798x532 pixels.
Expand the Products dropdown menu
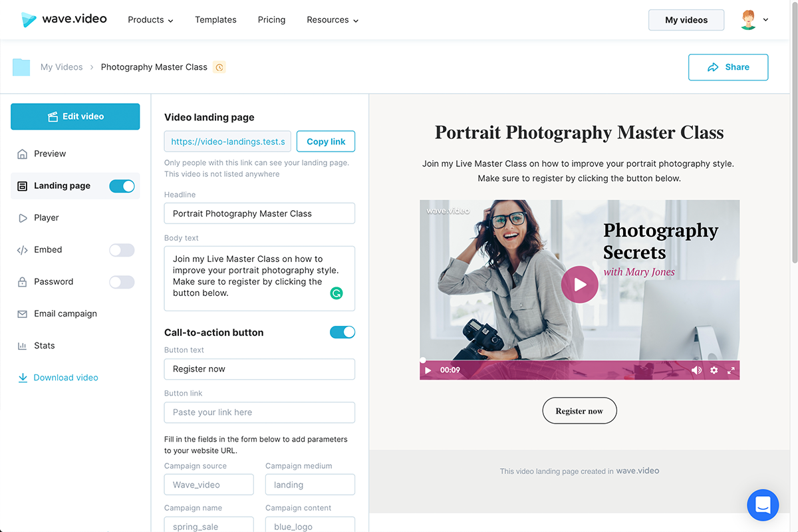pyautogui.click(x=150, y=20)
